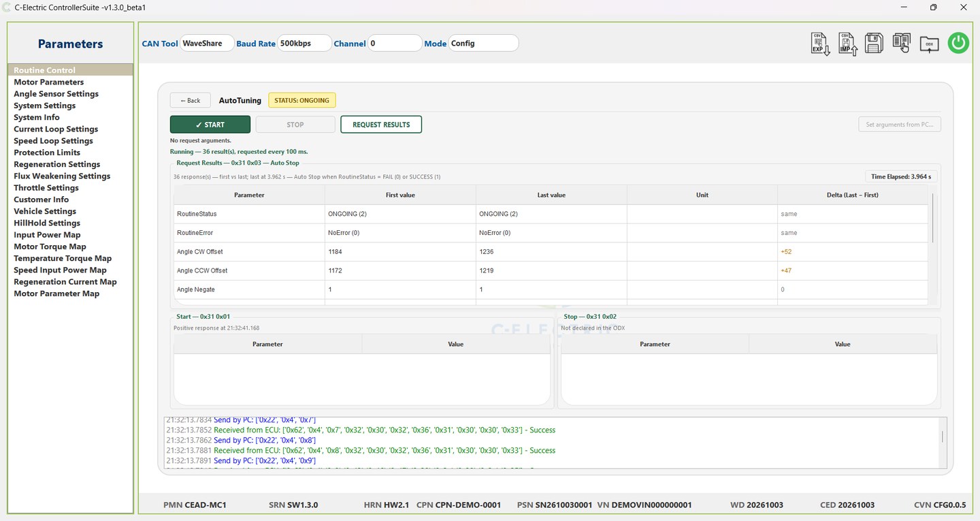
Task: Click the REQUEST RESULTS button
Action: click(x=381, y=125)
